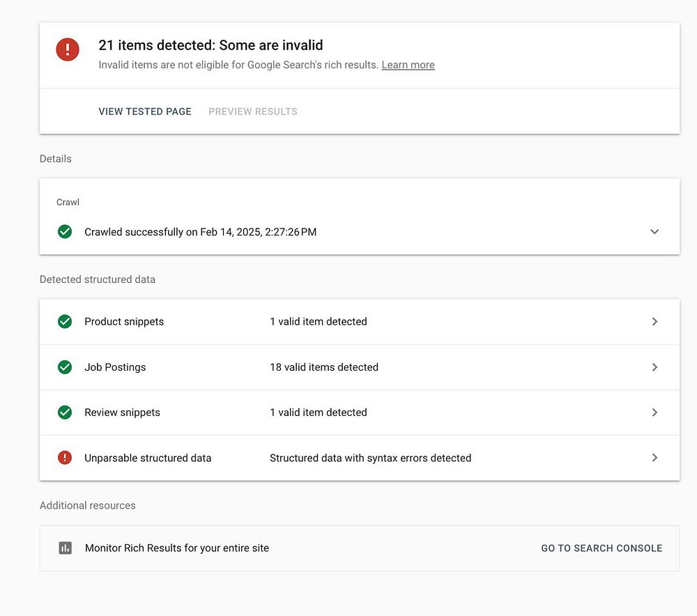
Task: Click PREVIEW RESULTS button
Action: 253,111
